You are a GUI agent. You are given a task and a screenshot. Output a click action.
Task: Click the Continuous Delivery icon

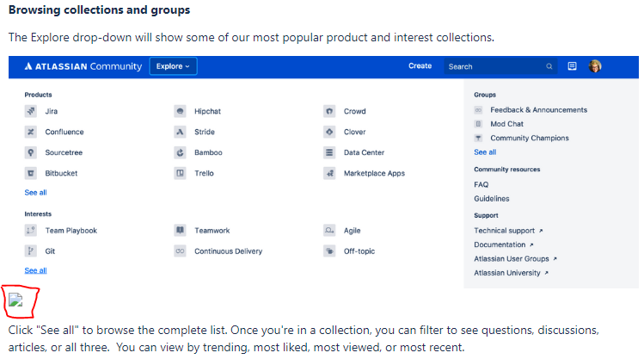pos(180,251)
